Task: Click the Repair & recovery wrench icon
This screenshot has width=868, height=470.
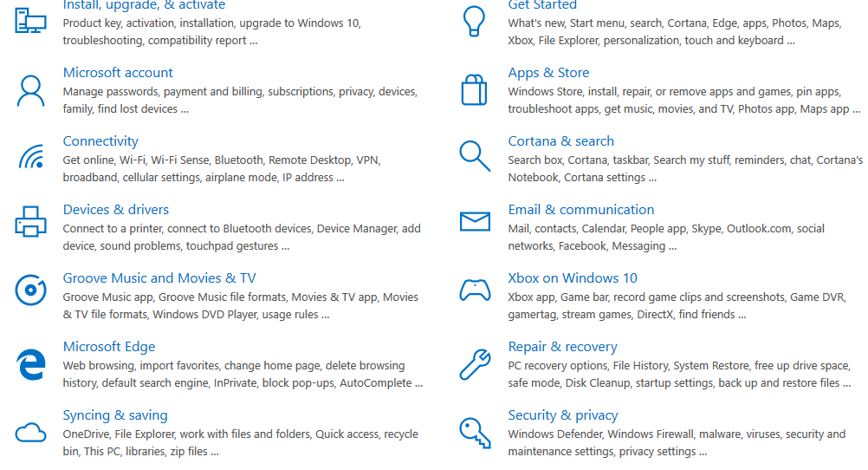Action: [475, 364]
